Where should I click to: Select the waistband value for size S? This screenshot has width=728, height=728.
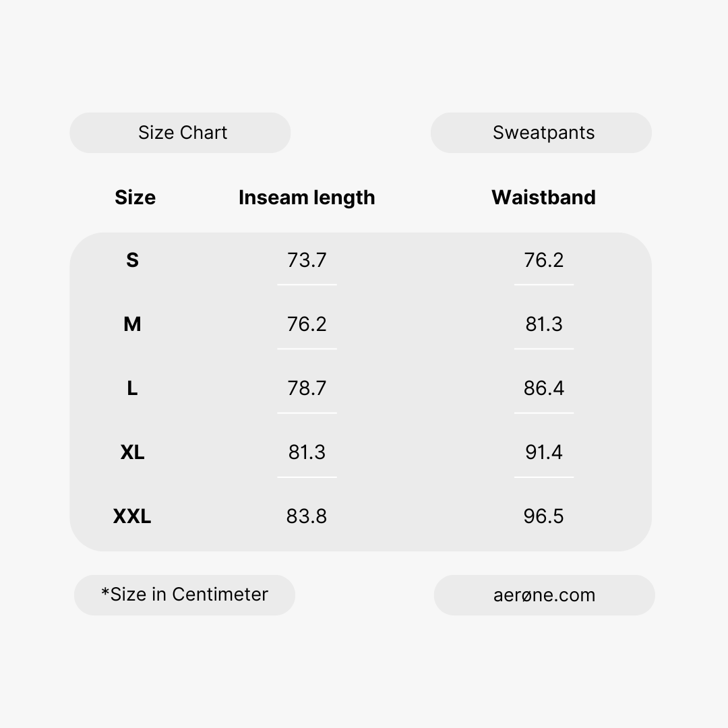(x=543, y=260)
